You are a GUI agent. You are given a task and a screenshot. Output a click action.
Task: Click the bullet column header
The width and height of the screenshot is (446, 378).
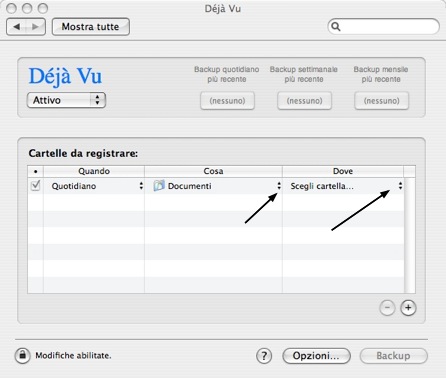[x=36, y=171]
